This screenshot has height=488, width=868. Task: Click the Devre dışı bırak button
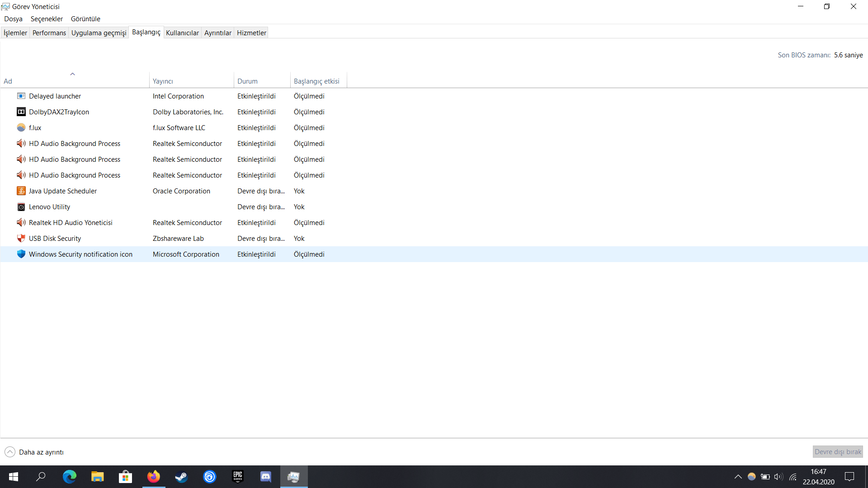[838, 452]
